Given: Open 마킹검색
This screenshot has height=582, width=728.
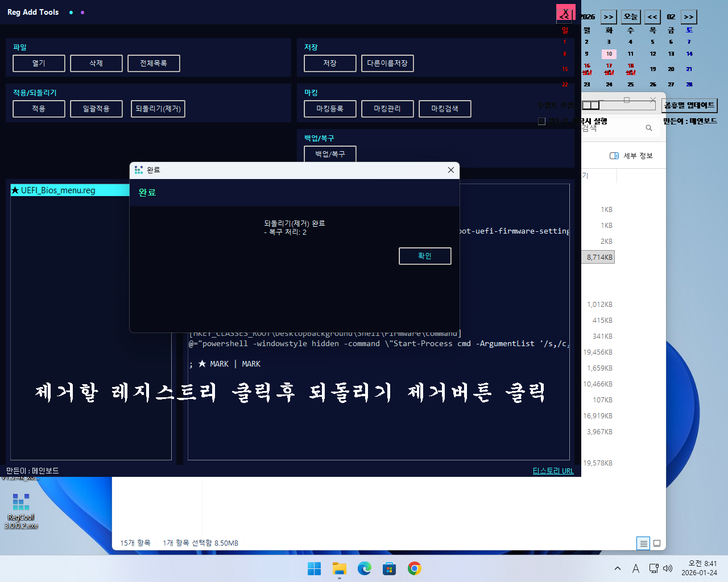Looking at the screenshot, I should [x=445, y=109].
